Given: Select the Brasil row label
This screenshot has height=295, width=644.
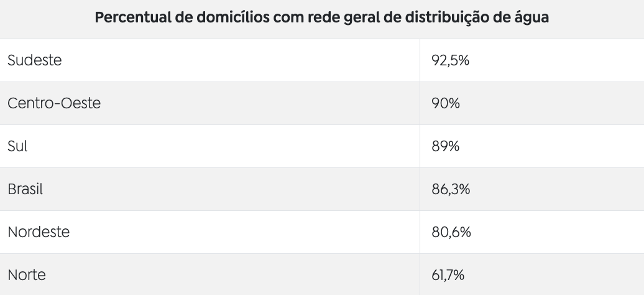Looking at the screenshot, I should 25,189.
